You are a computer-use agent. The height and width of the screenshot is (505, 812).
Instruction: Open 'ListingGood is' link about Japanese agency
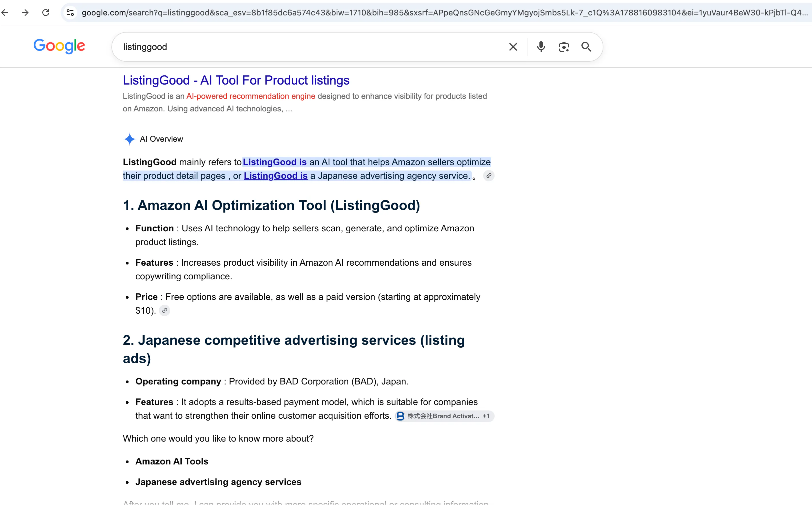point(275,176)
